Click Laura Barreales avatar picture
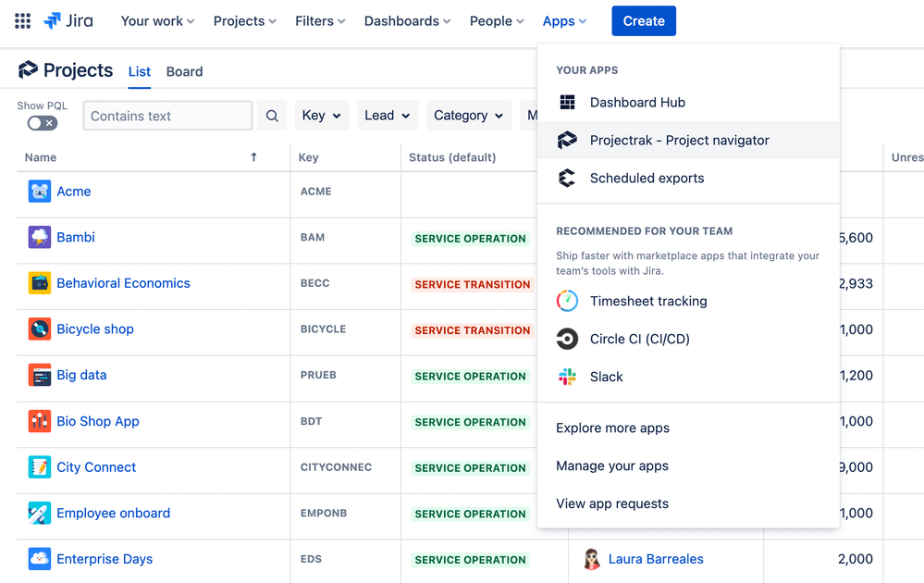 [x=592, y=559]
